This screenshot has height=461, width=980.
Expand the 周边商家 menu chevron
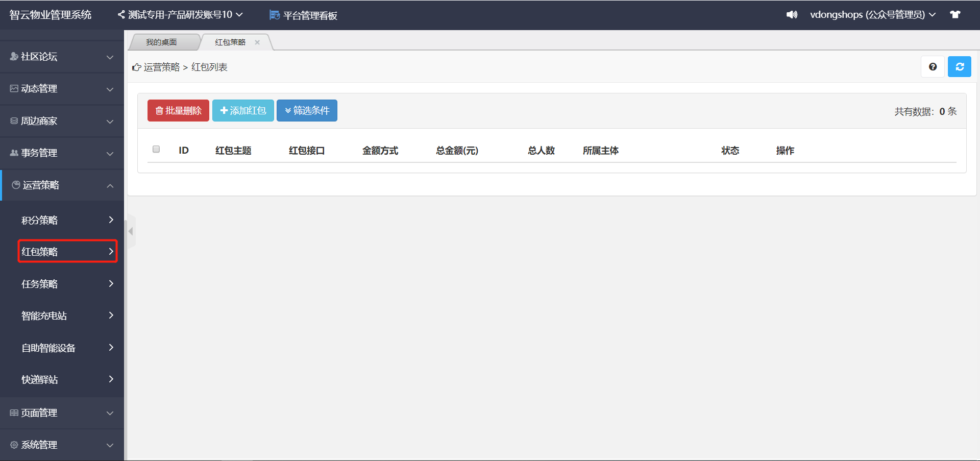click(x=110, y=122)
